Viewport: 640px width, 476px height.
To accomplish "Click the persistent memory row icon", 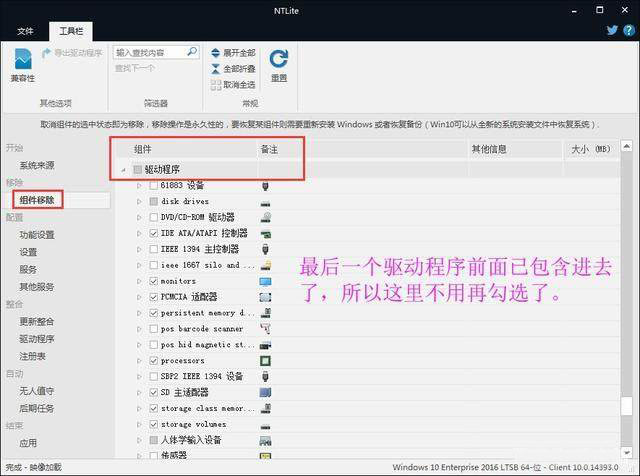I will click(265, 313).
